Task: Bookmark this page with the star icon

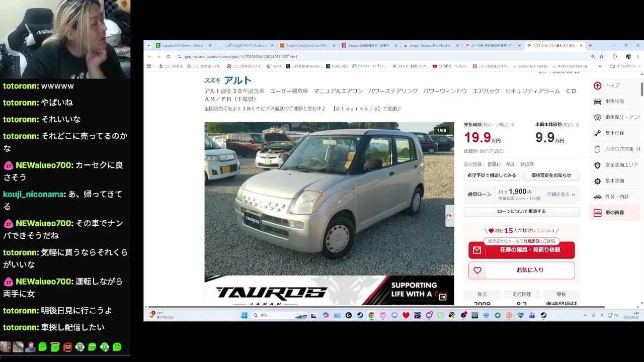Action: tap(601, 56)
